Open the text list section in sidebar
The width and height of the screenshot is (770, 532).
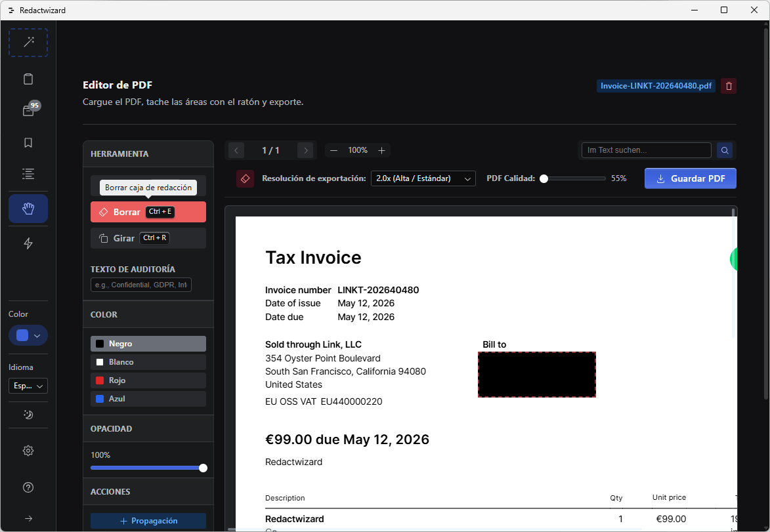28,174
